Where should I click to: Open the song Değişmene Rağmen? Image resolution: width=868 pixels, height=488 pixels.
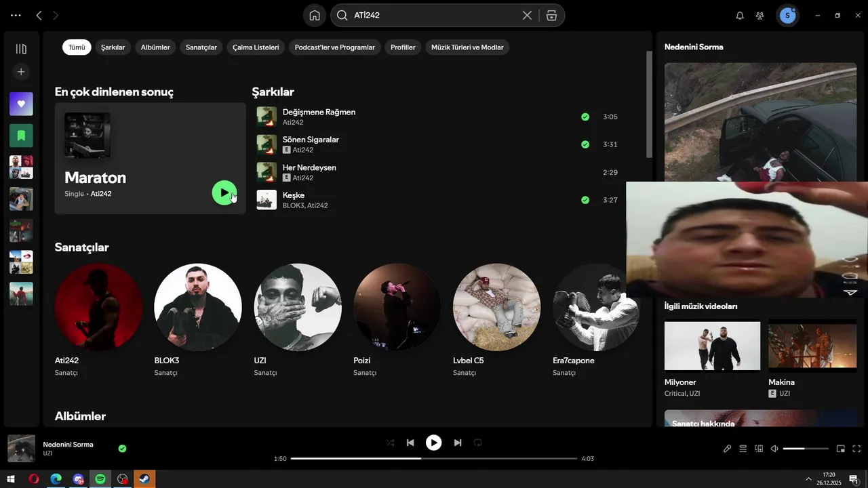pos(319,112)
